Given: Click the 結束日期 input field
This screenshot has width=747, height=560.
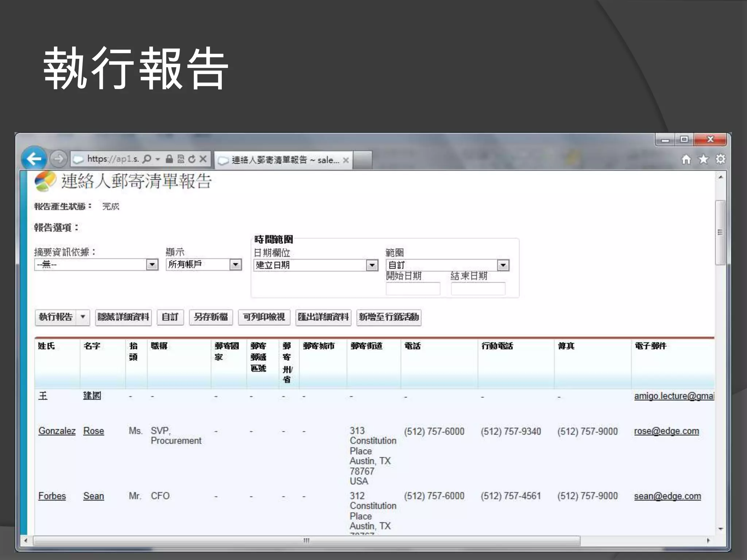Looking at the screenshot, I should pos(478,289).
